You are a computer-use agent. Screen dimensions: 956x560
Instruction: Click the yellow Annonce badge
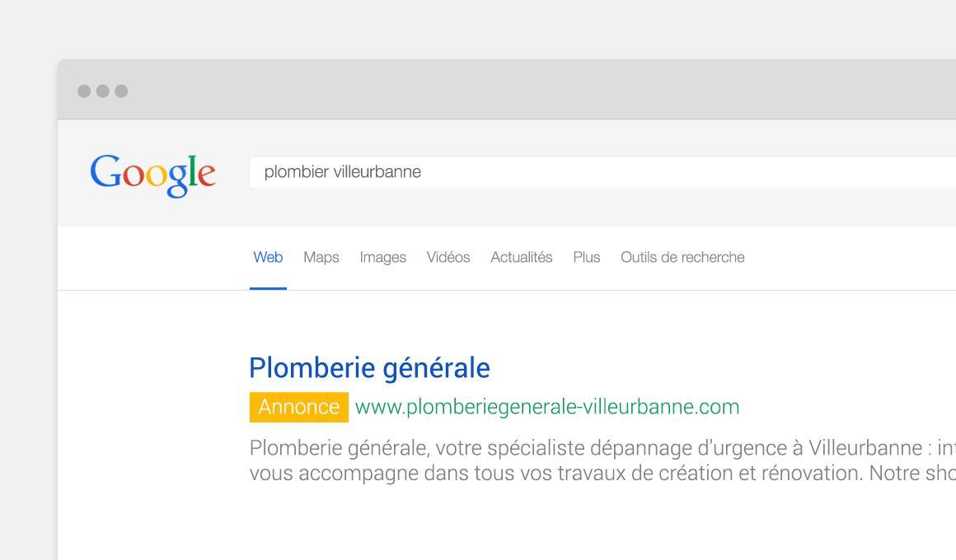click(x=298, y=407)
